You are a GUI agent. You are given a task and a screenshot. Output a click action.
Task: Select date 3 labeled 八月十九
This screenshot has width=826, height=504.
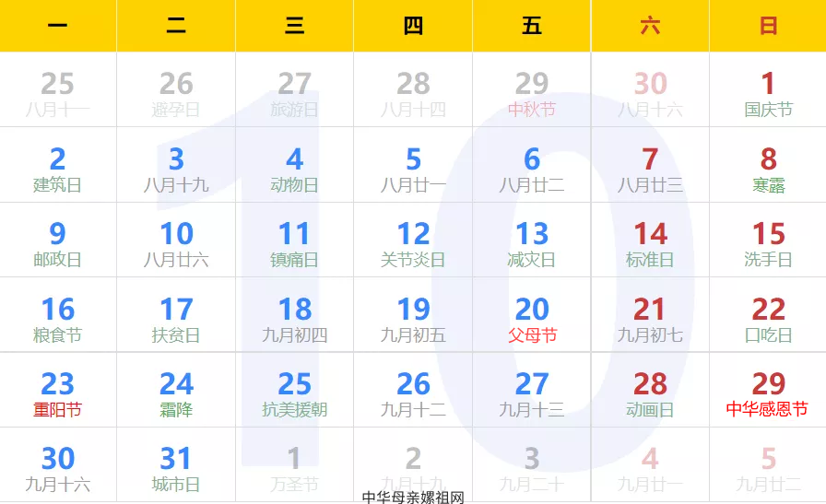click(x=176, y=165)
